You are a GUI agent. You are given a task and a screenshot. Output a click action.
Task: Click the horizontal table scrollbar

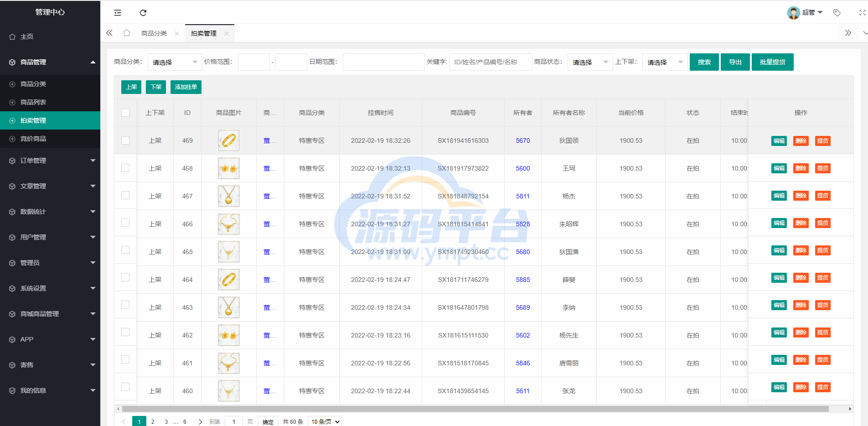point(475,409)
